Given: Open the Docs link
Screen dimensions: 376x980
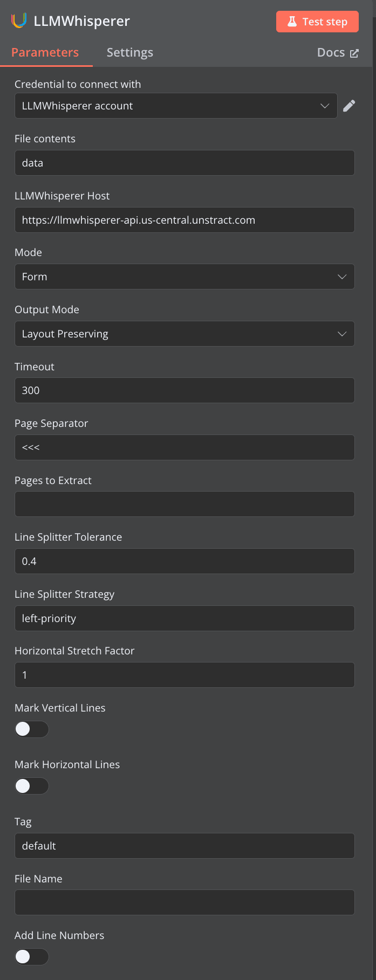Looking at the screenshot, I should pyautogui.click(x=331, y=52).
